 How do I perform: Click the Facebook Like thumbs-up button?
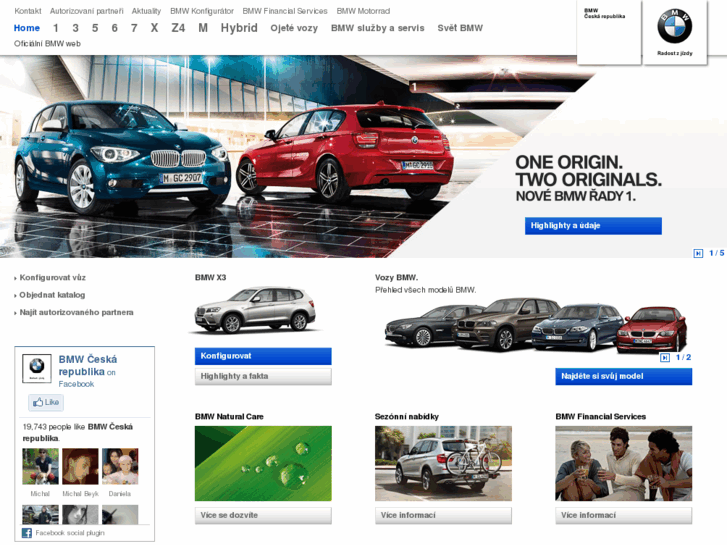tap(46, 402)
